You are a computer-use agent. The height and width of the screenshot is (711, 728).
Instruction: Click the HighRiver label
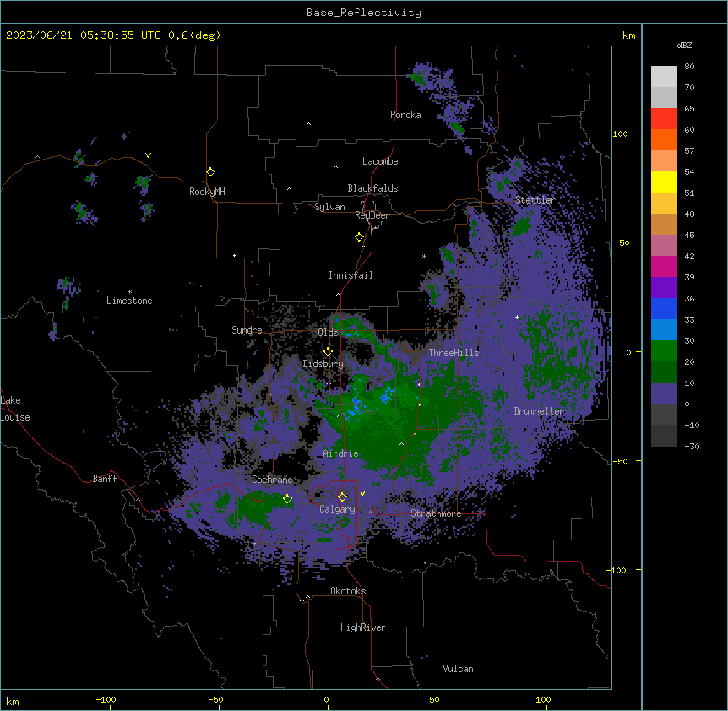(x=363, y=627)
